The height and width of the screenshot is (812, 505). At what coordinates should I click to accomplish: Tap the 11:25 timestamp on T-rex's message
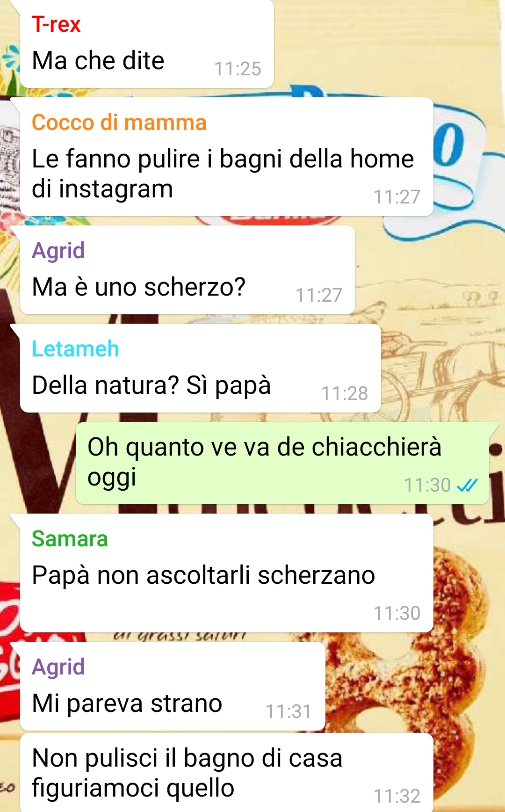[x=238, y=69]
